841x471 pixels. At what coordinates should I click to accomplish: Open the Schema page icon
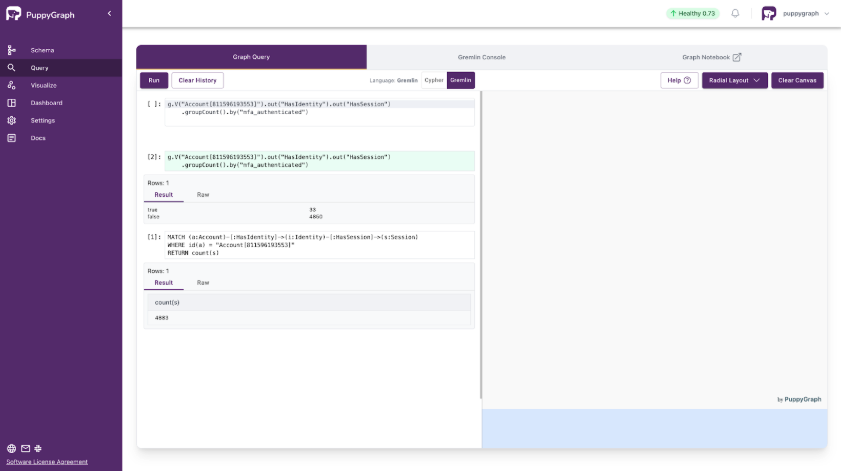click(12, 50)
